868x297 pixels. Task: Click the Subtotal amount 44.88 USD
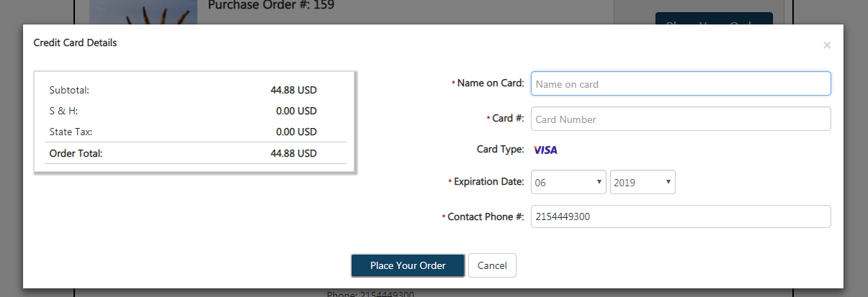tap(294, 91)
